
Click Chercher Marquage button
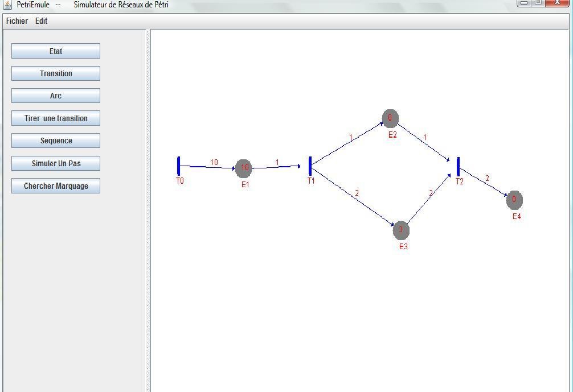tap(56, 186)
